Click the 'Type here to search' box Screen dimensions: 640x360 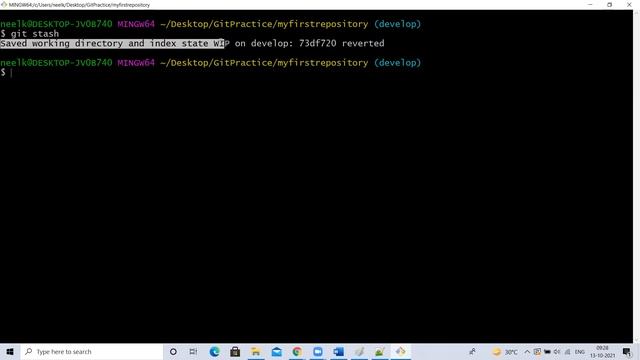(x=91, y=351)
